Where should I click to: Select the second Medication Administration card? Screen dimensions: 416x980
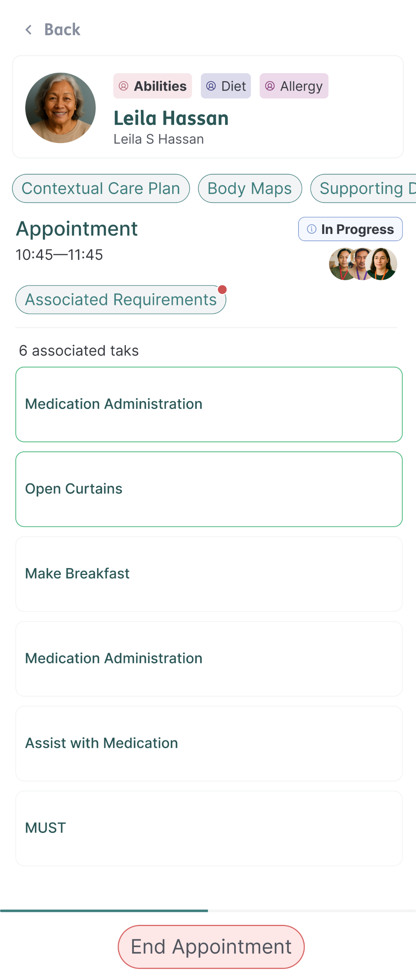coord(208,658)
